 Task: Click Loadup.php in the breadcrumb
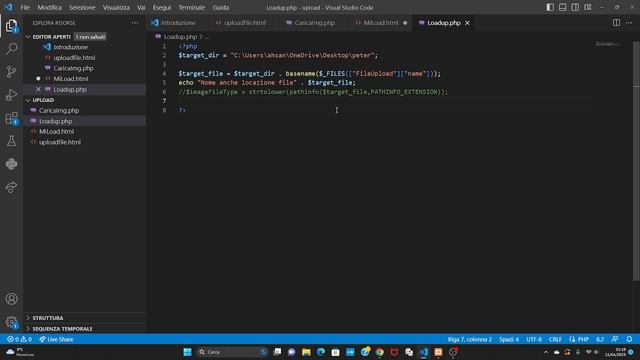pyautogui.click(x=180, y=37)
